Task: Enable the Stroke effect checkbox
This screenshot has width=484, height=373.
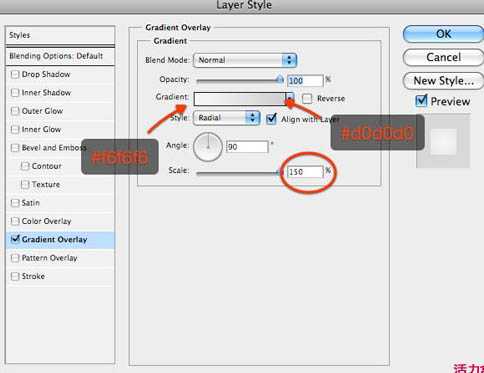Action: (15, 276)
